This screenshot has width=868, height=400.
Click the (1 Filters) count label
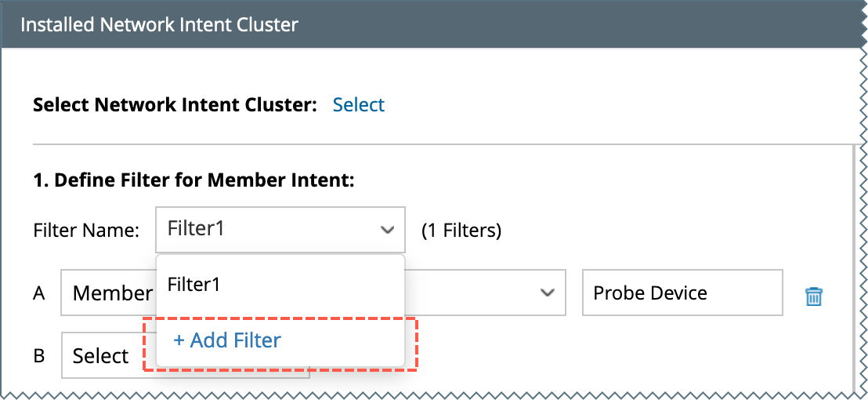coord(461,231)
